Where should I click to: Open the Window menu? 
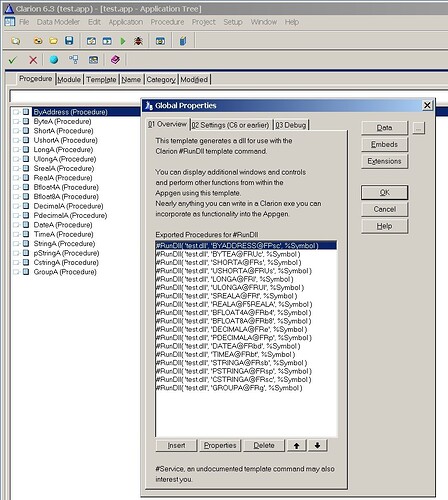tap(264, 22)
